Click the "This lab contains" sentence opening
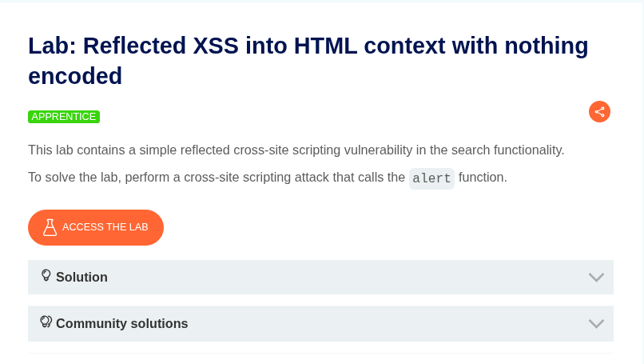Viewport: 644px width, 364px height. point(78,150)
